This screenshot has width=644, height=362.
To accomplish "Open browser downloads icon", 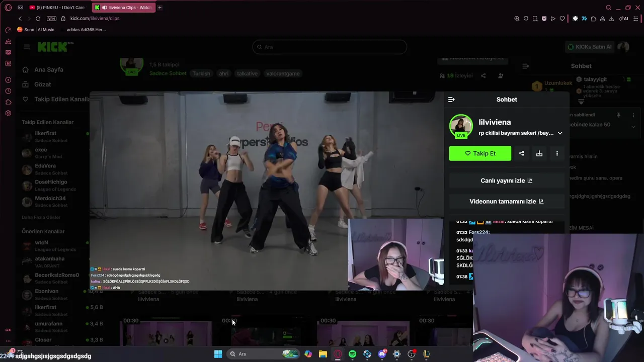I will coord(611,19).
